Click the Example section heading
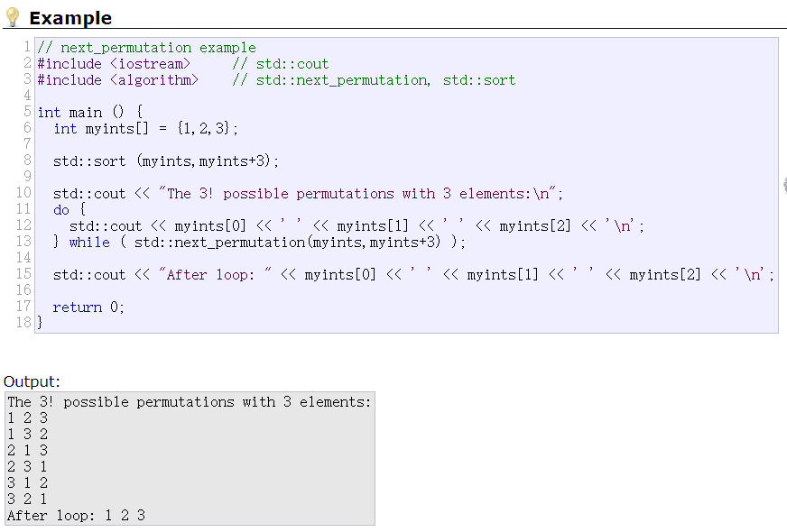The width and height of the screenshot is (787, 532). click(70, 18)
